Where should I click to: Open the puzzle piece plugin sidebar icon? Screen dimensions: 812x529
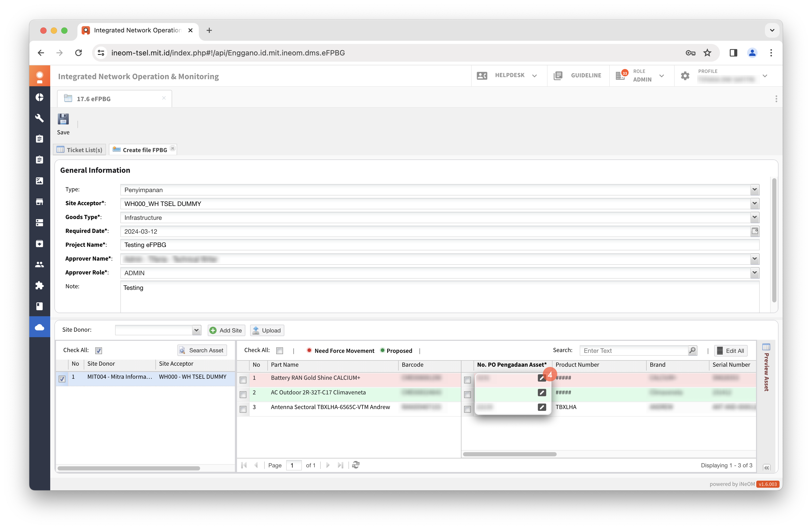coord(40,285)
